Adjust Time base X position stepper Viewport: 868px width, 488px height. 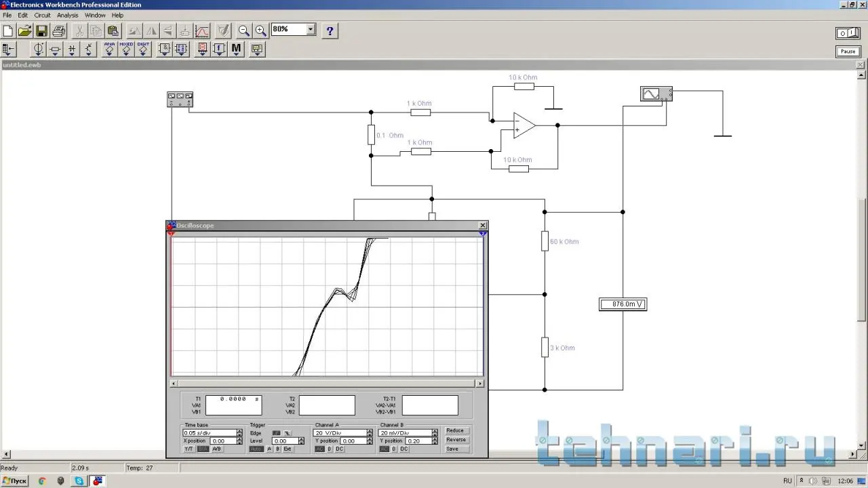point(239,441)
